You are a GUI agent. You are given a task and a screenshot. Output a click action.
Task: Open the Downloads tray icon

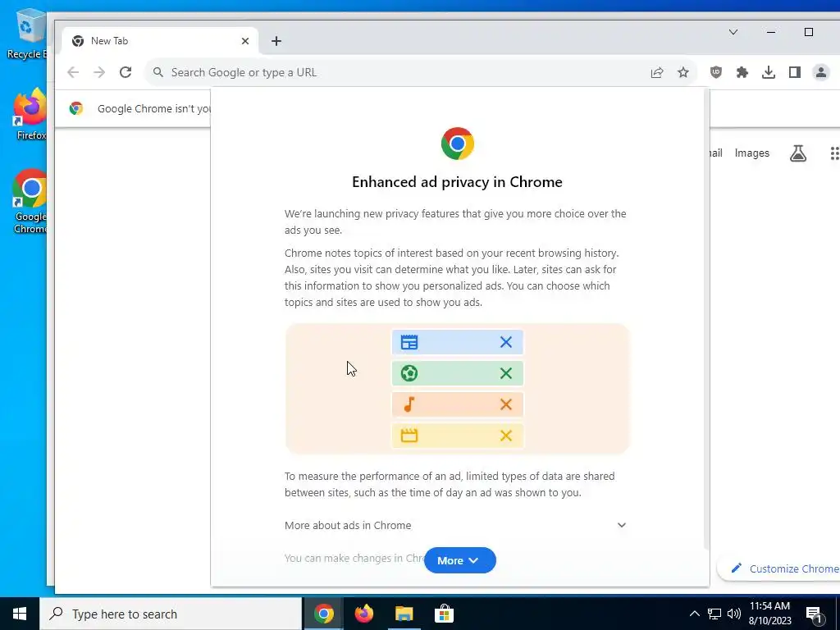[x=768, y=72]
